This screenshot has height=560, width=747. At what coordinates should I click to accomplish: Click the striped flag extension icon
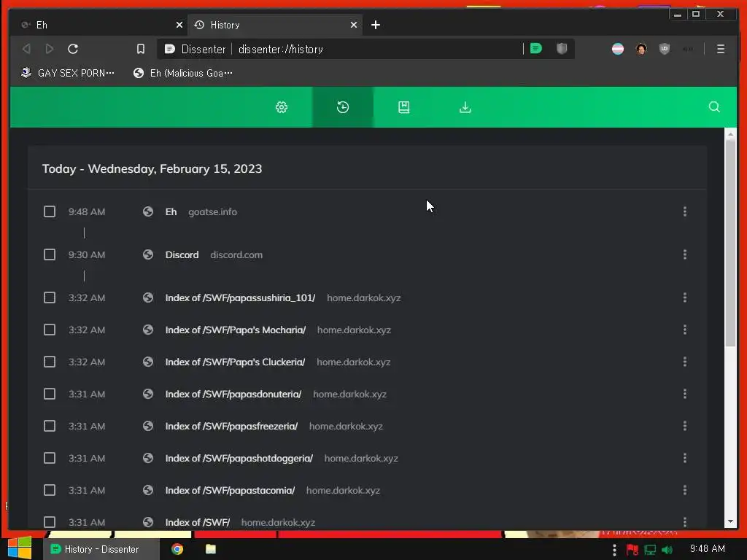[617, 49]
